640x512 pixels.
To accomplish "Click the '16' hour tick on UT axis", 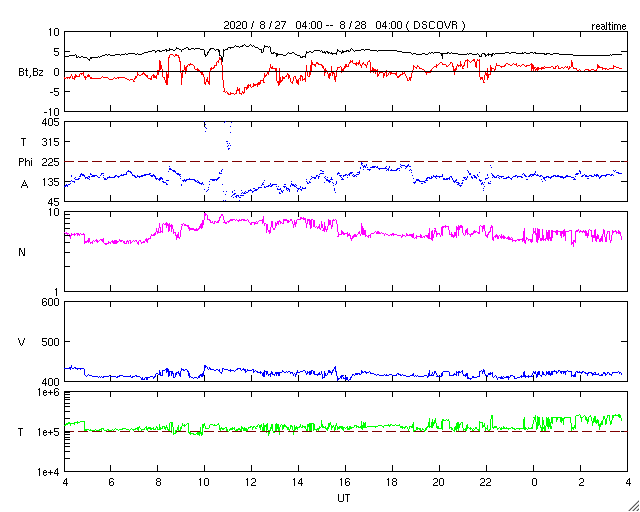I will point(345,481).
